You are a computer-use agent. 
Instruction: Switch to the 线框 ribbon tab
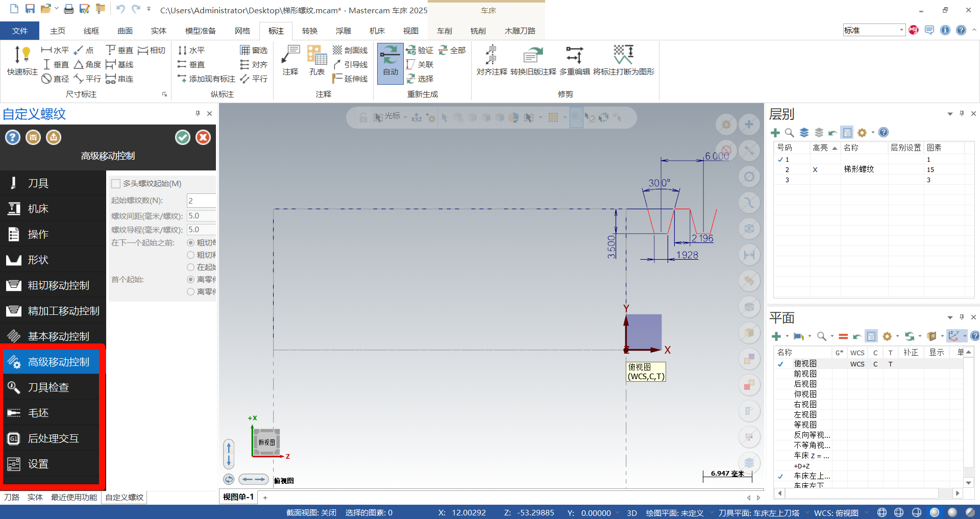pyautogui.click(x=91, y=31)
